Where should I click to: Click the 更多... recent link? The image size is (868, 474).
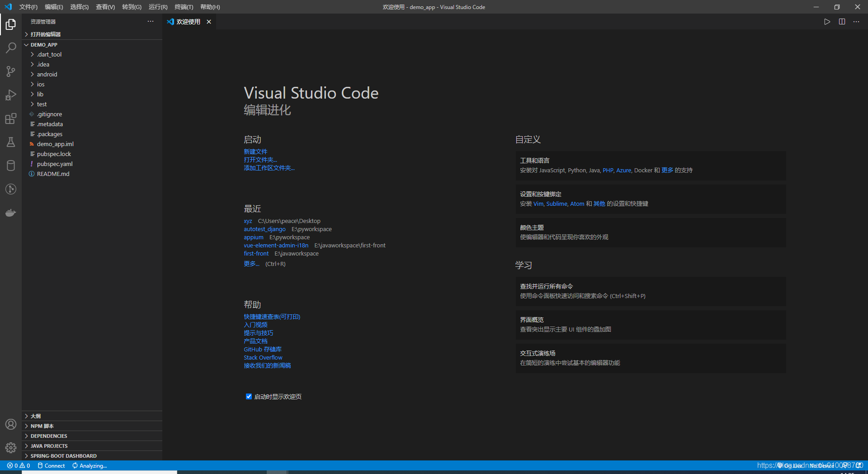pyautogui.click(x=251, y=264)
